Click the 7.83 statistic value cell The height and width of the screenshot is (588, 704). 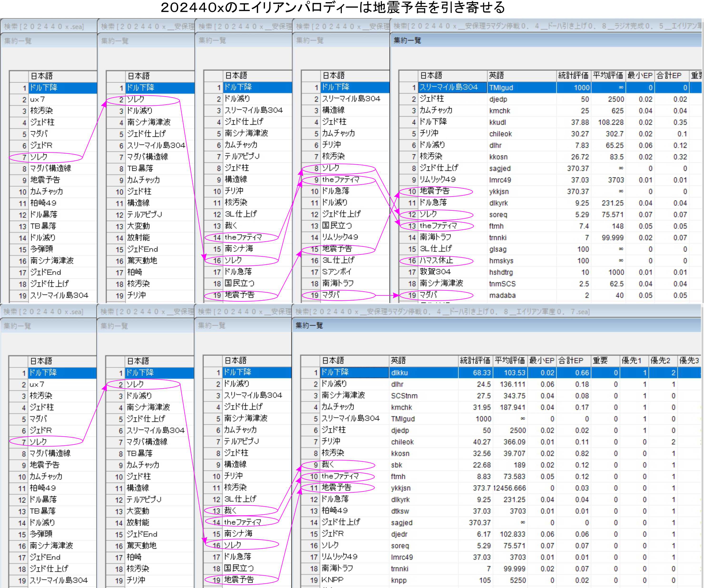[x=574, y=145]
